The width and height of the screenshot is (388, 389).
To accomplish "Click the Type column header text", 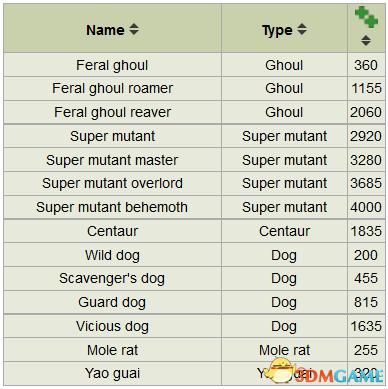I will click(x=277, y=30).
